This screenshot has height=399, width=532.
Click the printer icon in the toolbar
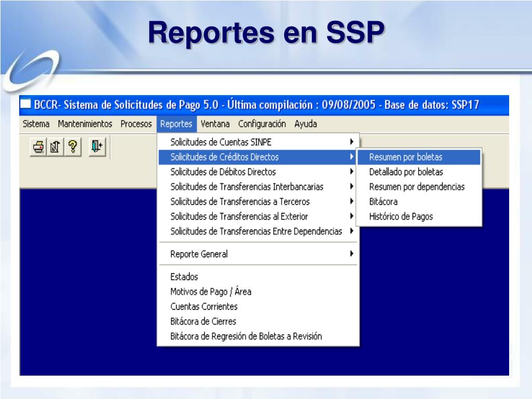pyautogui.click(x=38, y=147)
